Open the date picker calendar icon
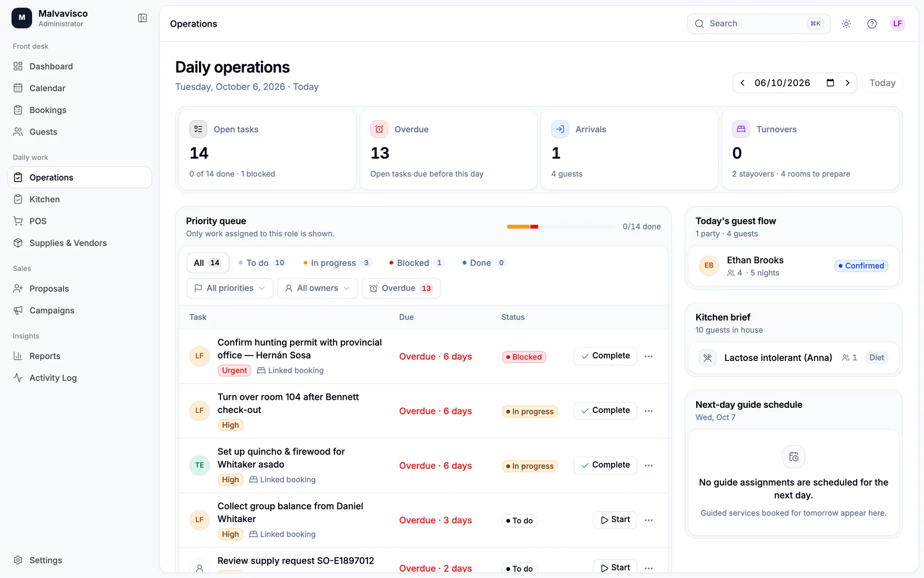The image size is (924, 578). (x=830, y=83)
